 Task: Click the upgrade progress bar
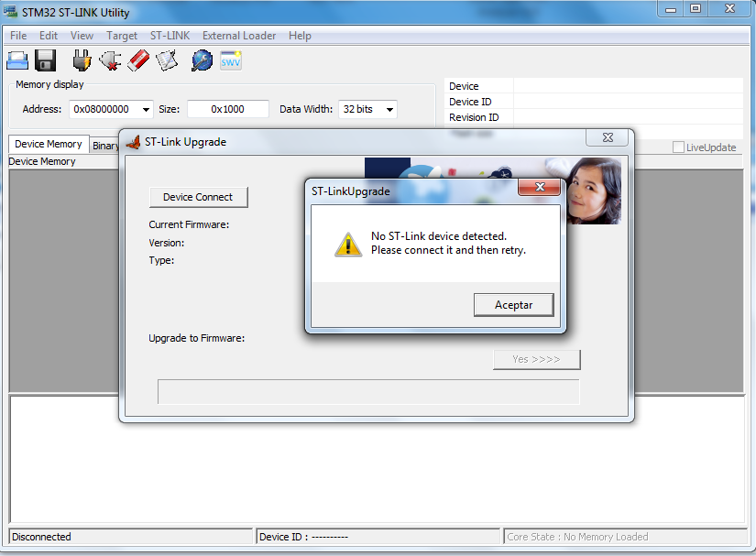click(x=368, y=391)
